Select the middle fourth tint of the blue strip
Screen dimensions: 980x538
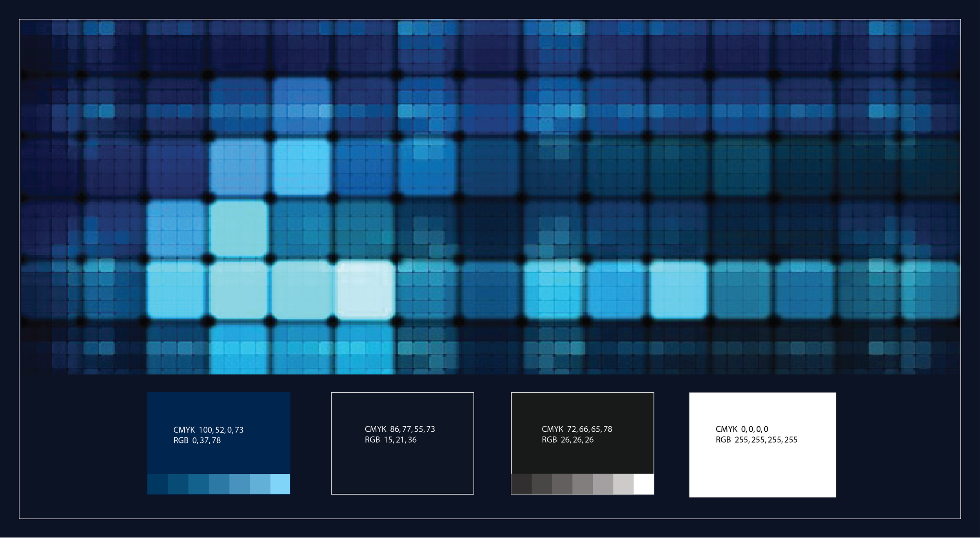(219, 484)
